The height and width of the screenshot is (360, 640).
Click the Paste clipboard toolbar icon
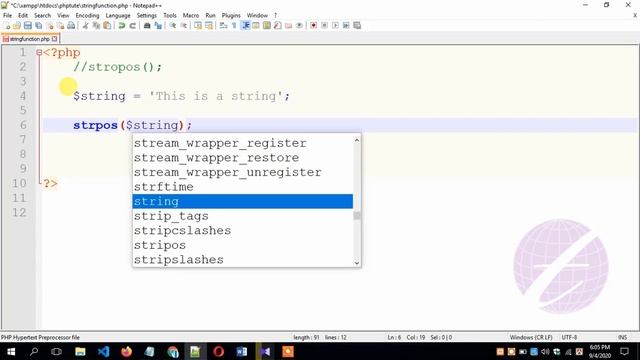tap(107, 26)
